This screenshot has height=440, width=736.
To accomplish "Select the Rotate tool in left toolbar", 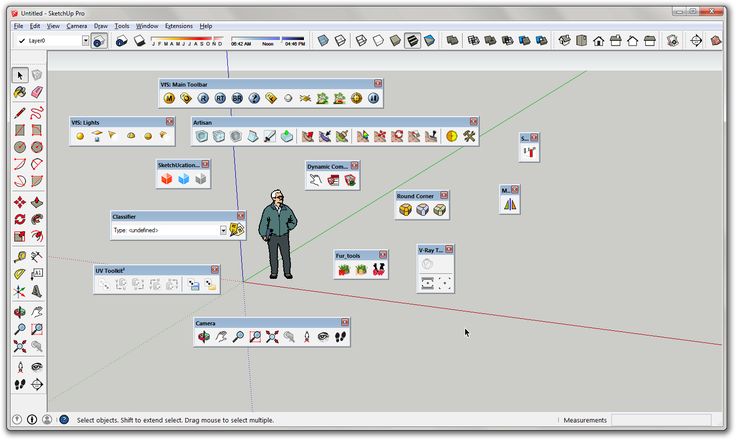I will pyautogui.click(x=20, y=219).
